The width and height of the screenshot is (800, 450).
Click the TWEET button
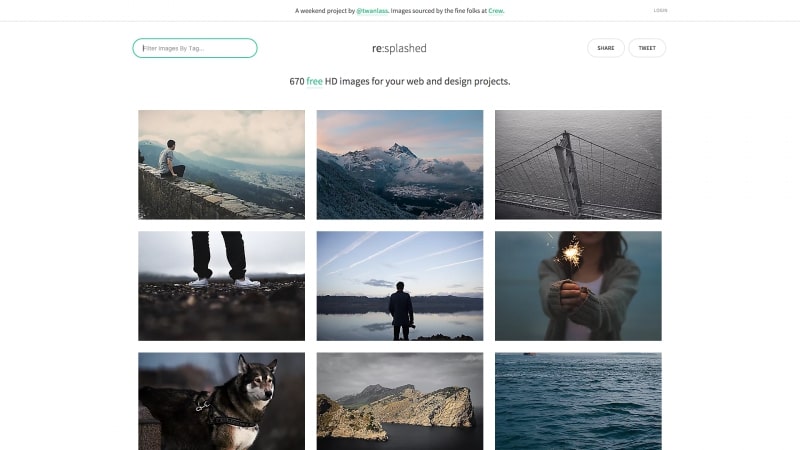[x=647, y=48]
